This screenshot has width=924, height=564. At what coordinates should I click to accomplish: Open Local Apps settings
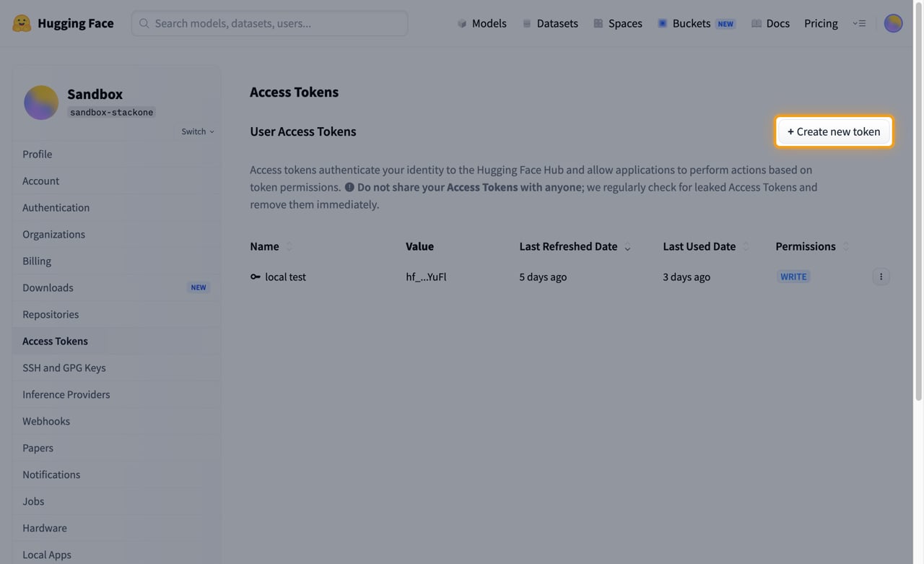click(116, 554)
